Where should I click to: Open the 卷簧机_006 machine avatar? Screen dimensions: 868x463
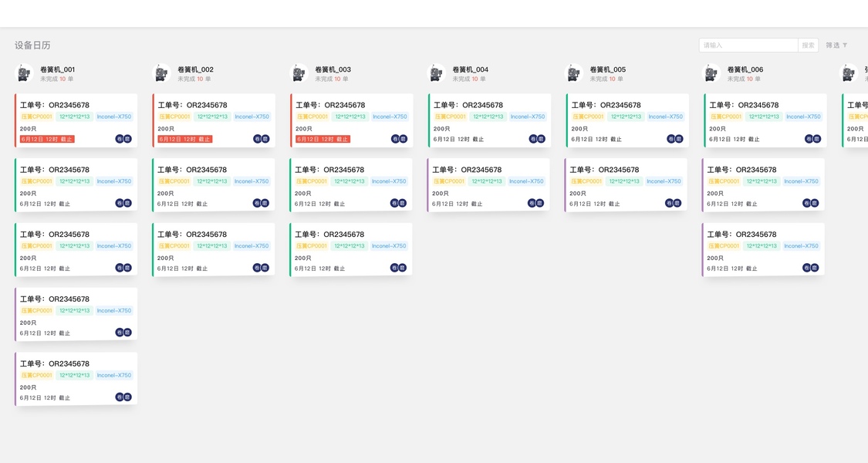[711, 73]
